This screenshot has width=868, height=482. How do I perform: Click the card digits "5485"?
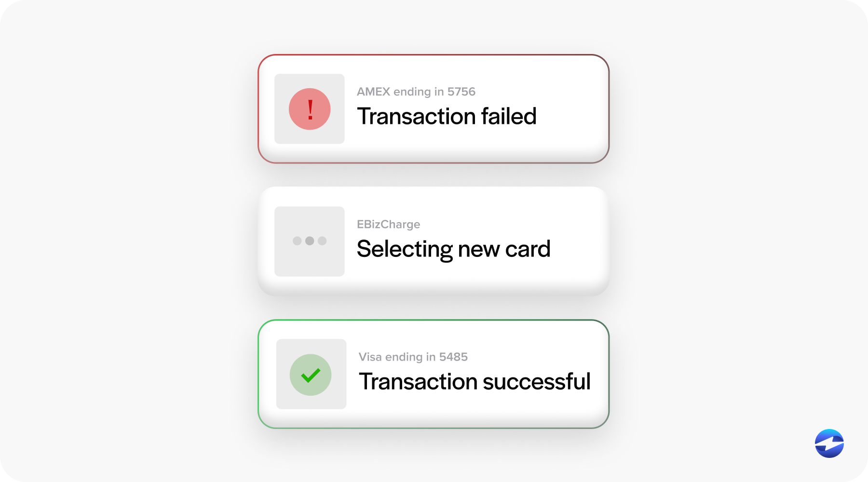point(453,357)
